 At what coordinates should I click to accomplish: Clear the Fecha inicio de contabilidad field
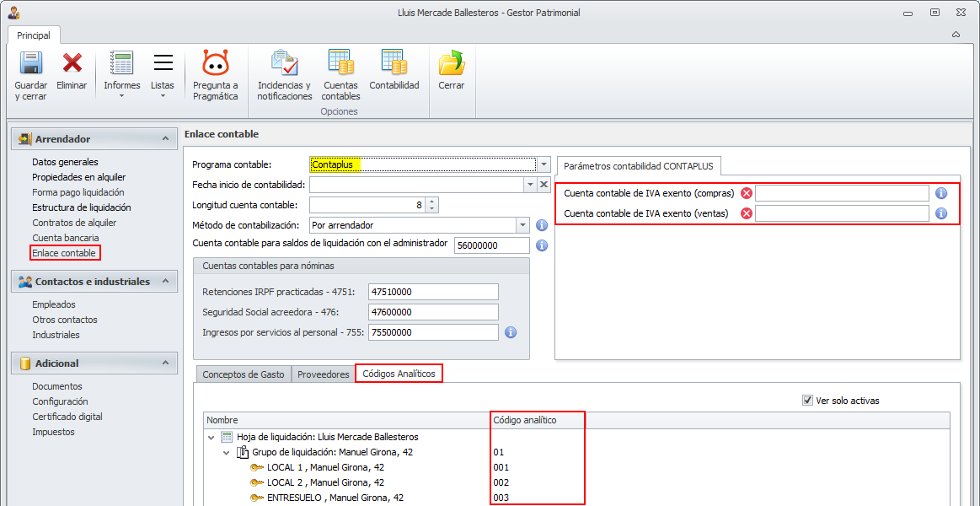pyautogui.click(x=544, y=185)
